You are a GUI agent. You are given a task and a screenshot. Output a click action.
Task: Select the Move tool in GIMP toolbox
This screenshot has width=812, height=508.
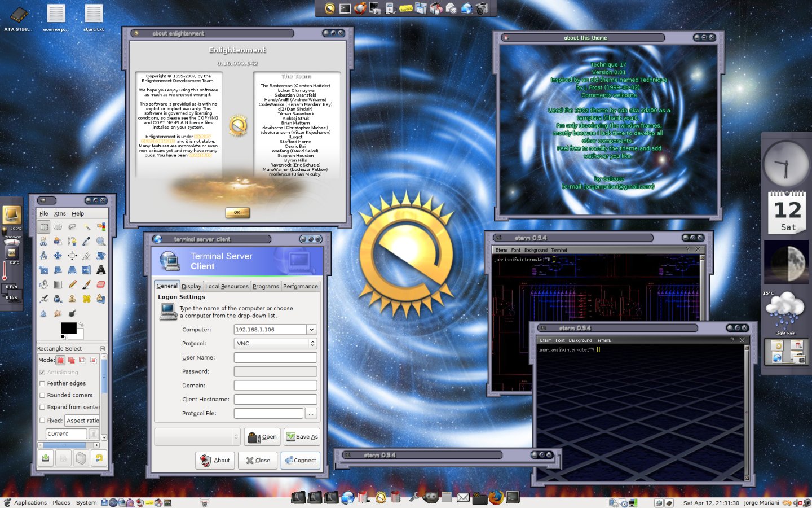(x=58, y=256)
